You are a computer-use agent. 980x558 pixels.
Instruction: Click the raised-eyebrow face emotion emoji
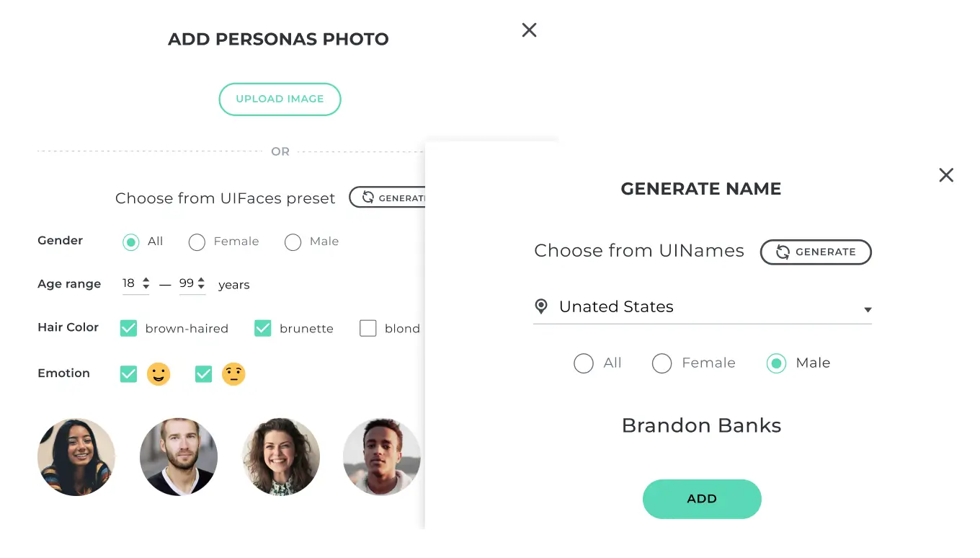click(x=233, y=374)
